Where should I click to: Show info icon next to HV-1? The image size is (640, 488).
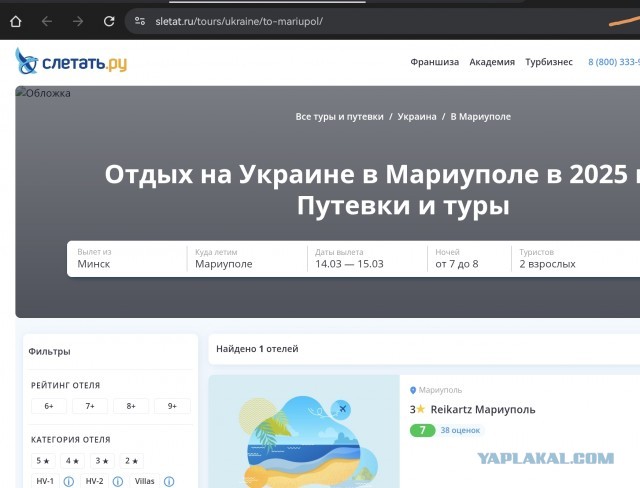(69, 481)
